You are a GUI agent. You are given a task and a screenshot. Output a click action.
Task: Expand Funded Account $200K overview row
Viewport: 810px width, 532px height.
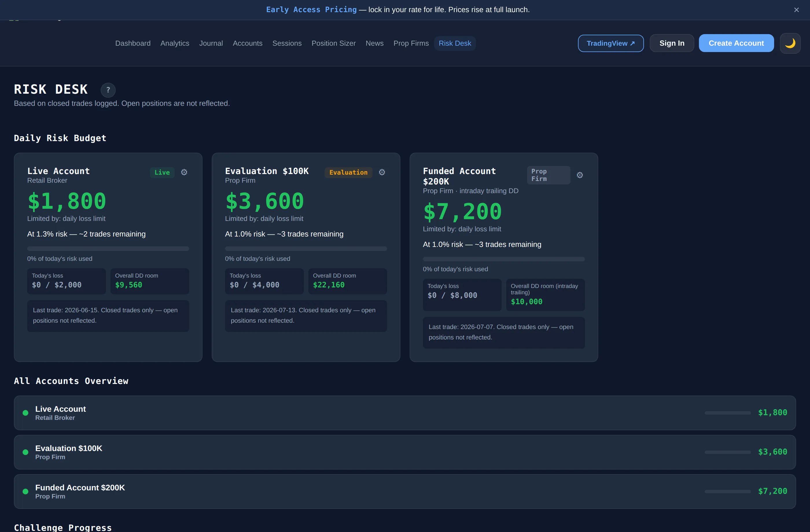pyautogui.click(x=405, y=492)
